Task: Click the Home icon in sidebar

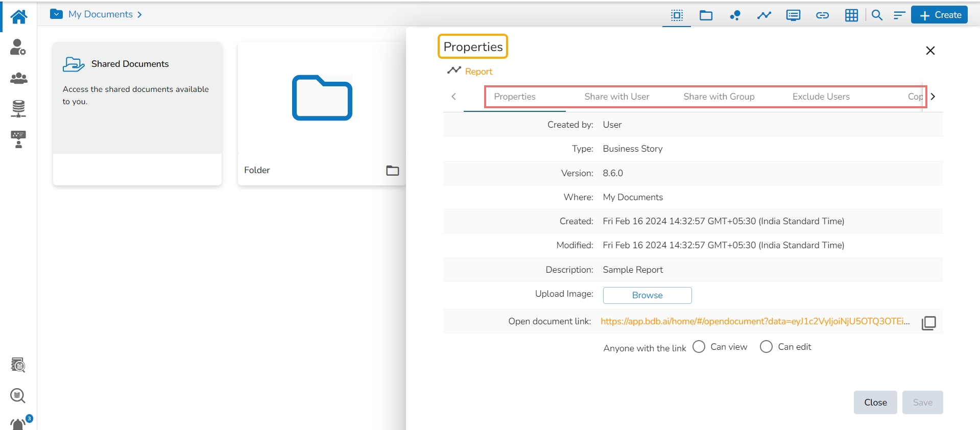Action: tap(19, 16)
